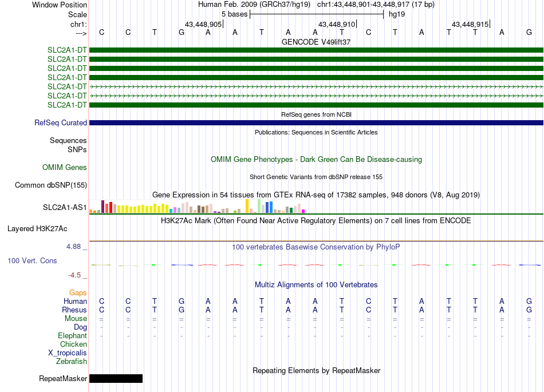Open the GTEx Gene Expression in 54 tissues title
This screenshot has width=544, height=392.
(x=316, y=195)
